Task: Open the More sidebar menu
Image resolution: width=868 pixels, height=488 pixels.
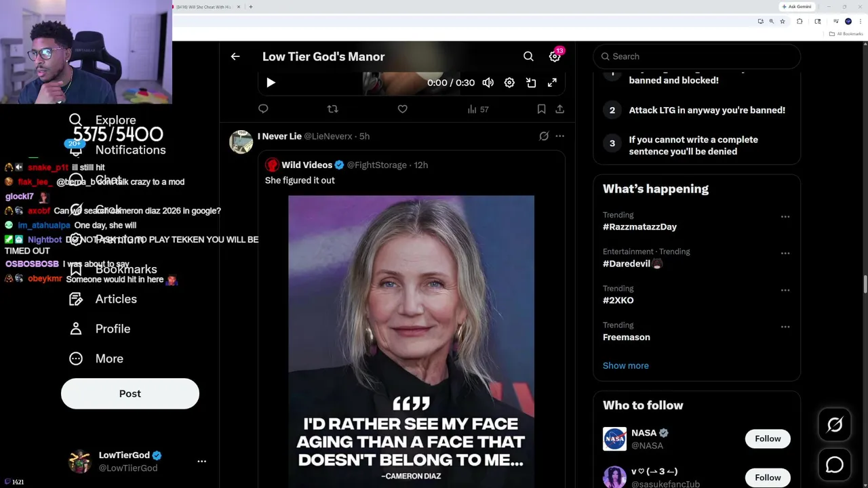Action: (96, 359)
